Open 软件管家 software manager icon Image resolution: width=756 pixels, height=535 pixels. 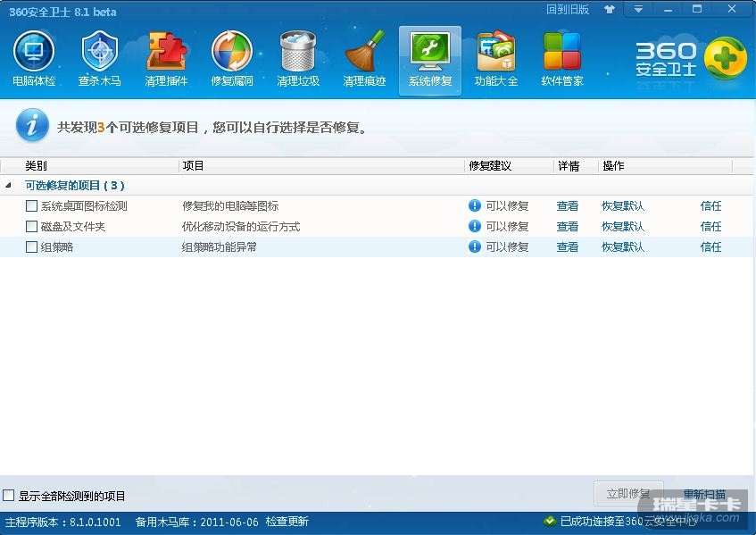click(x=562, y=59)
